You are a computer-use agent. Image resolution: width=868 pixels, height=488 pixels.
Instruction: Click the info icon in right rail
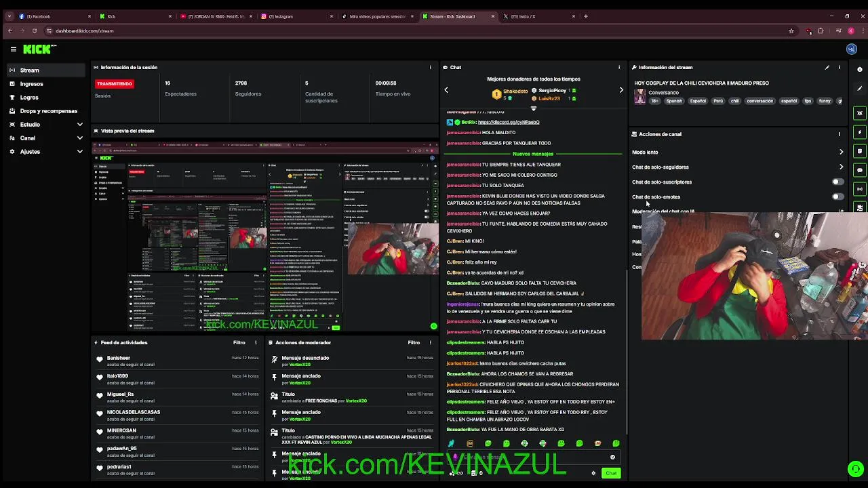860,69
